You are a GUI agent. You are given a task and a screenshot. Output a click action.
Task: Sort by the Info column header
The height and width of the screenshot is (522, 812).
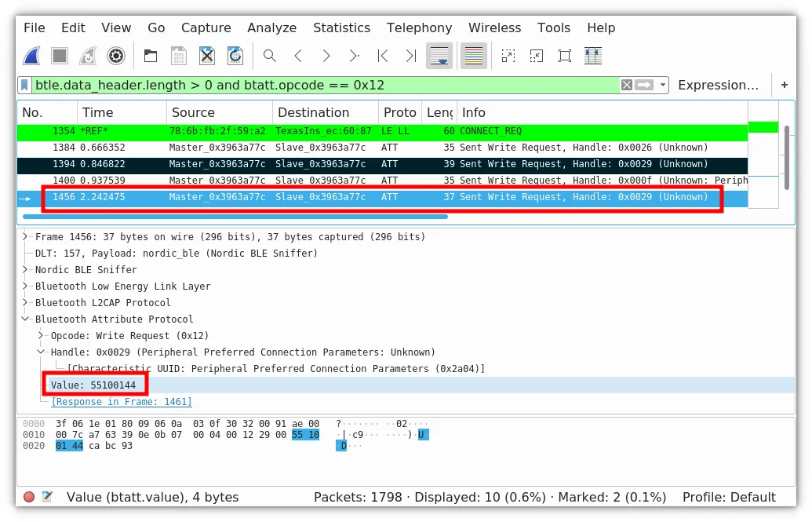coord(603,112)
